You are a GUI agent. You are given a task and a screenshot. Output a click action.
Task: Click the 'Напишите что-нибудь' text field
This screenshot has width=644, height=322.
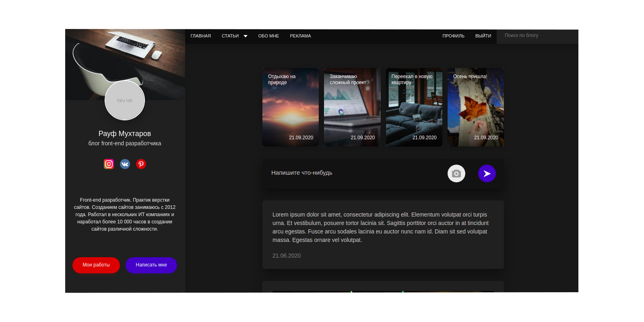354,173
